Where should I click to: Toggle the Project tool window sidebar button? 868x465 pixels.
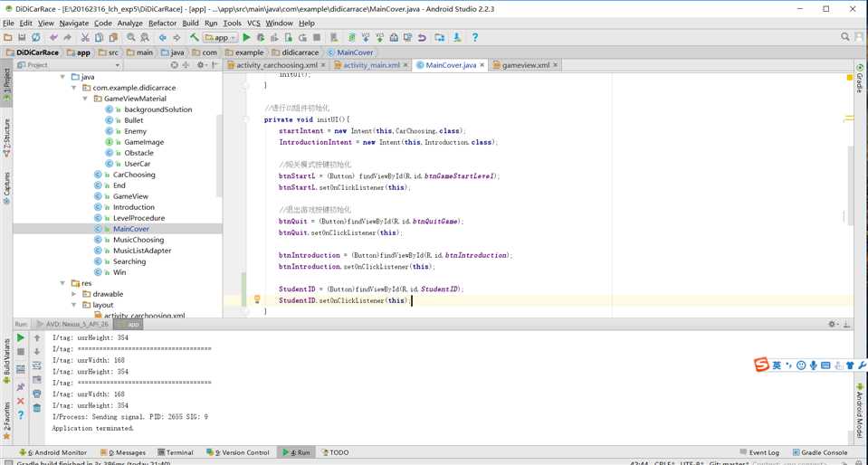pos(6,85)
